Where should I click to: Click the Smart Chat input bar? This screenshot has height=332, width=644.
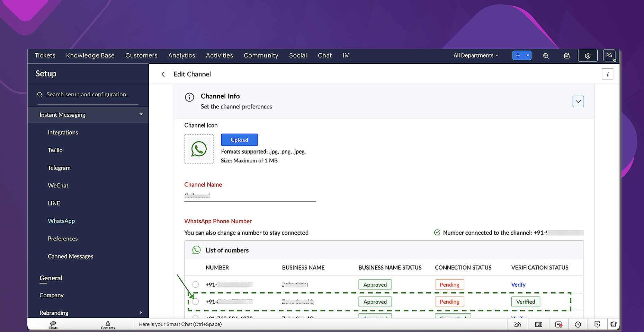point(320,324)
